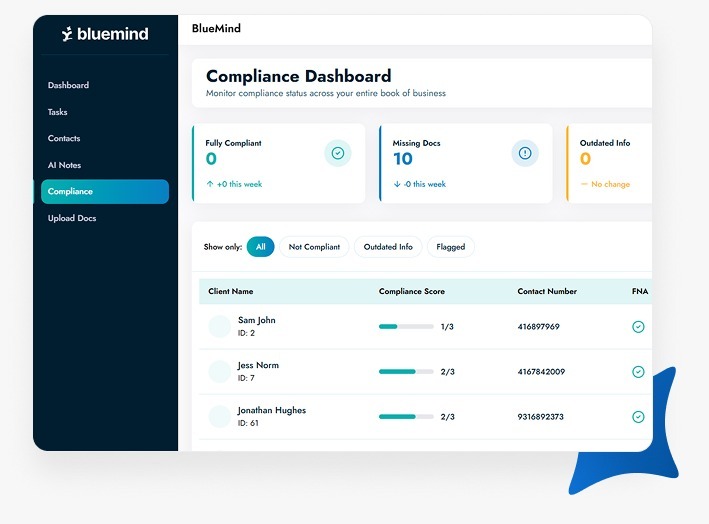
Task: Click the ID: 7 label
Action: pos(246,378)
